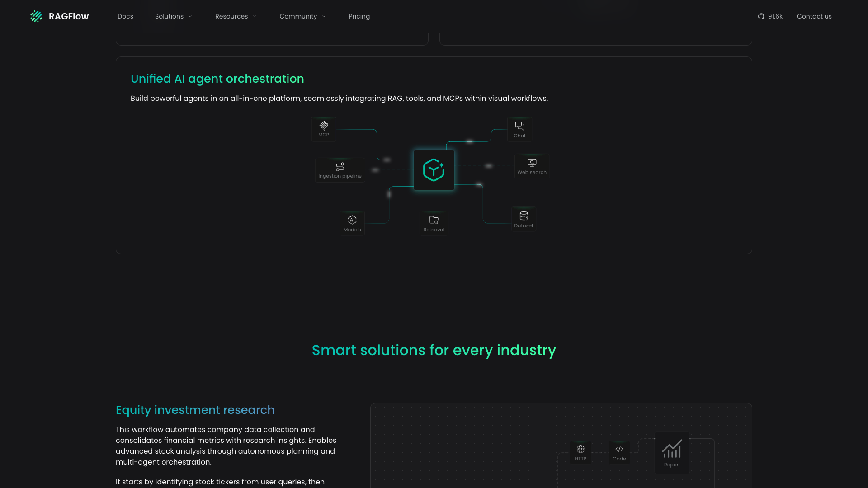Click the RAGFlow brand name
Image resolution: width=868 pixels, height=488 pixels.
pyautogui.click(x=69, y=16)
